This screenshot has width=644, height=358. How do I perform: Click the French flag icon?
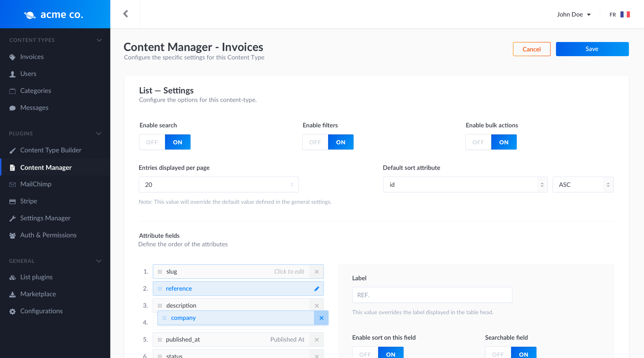point(625,15)
